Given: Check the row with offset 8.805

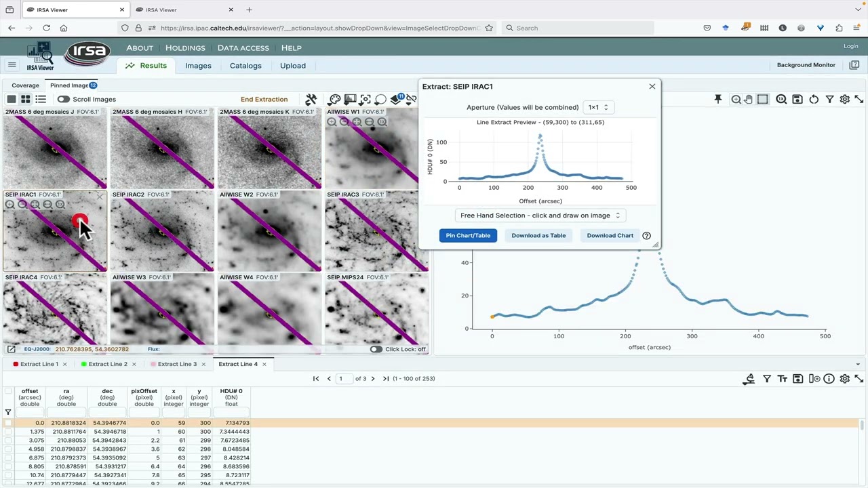Looking at the screenshot, I should pyautogui.click(x=8, y=466).
